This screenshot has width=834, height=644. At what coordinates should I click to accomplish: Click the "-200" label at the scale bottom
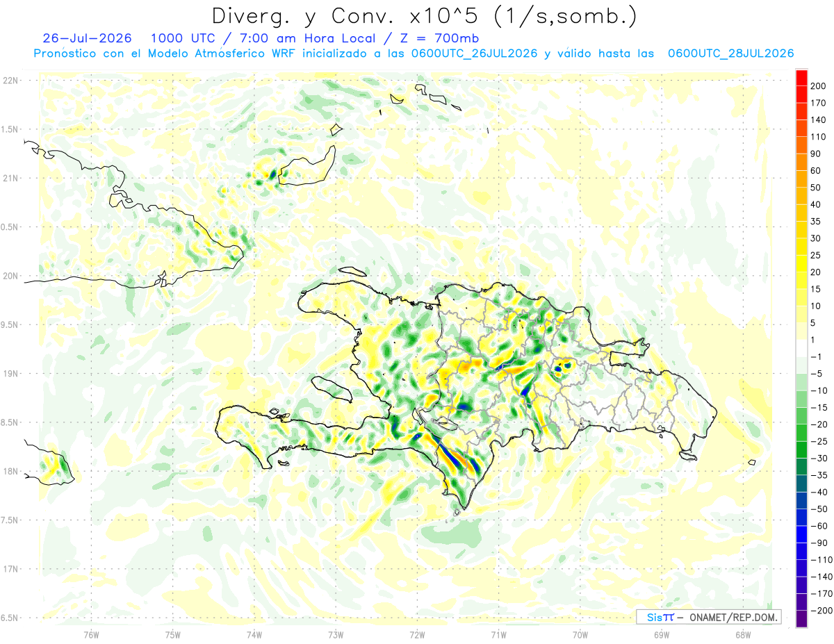coord(821,610)
